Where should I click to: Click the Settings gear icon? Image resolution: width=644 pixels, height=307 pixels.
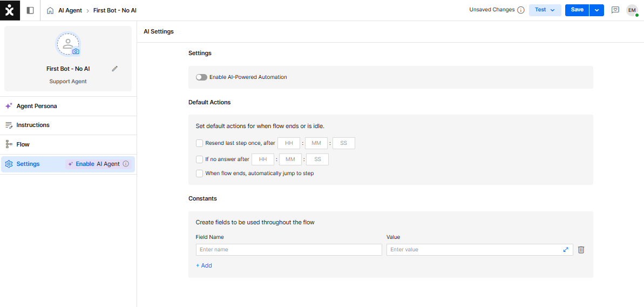point(9,164)
